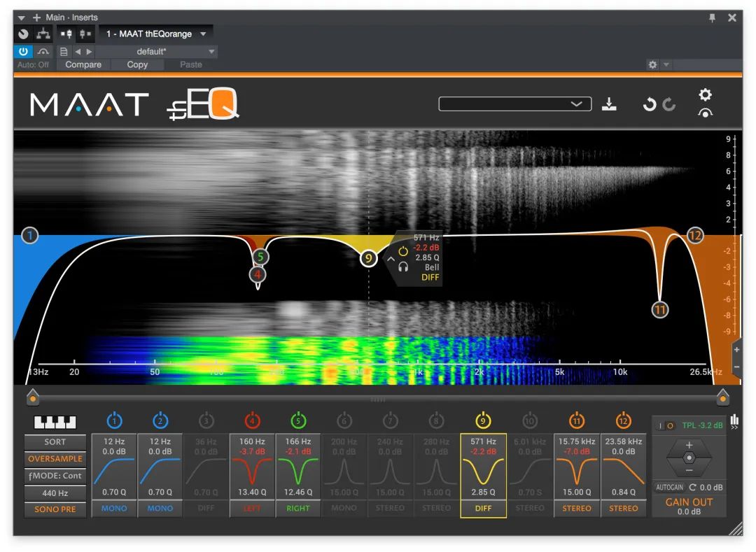The height and width of the screenshot is (552, 756).
Task: Open the MAAT preset combo box
Action: (x=515, y=104)
